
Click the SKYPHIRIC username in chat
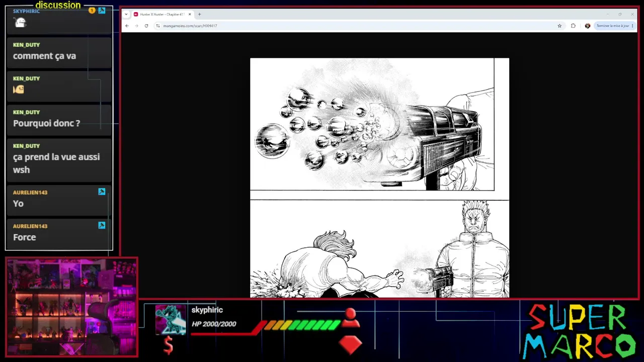pos(26,11)
